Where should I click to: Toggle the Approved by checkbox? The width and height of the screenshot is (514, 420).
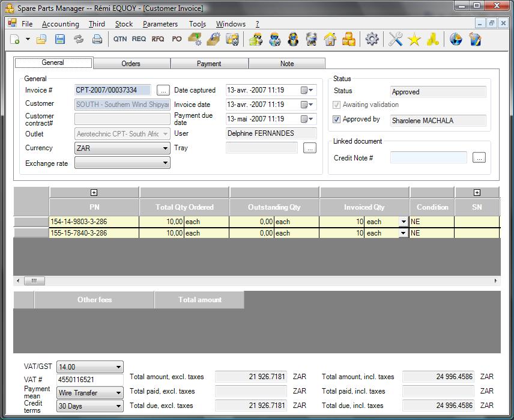click(336, 119)
